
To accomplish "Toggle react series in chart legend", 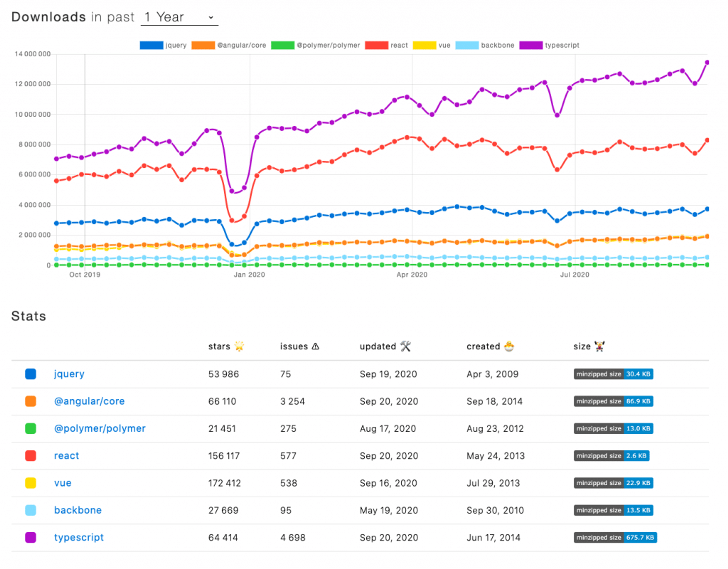I will 386,45.
